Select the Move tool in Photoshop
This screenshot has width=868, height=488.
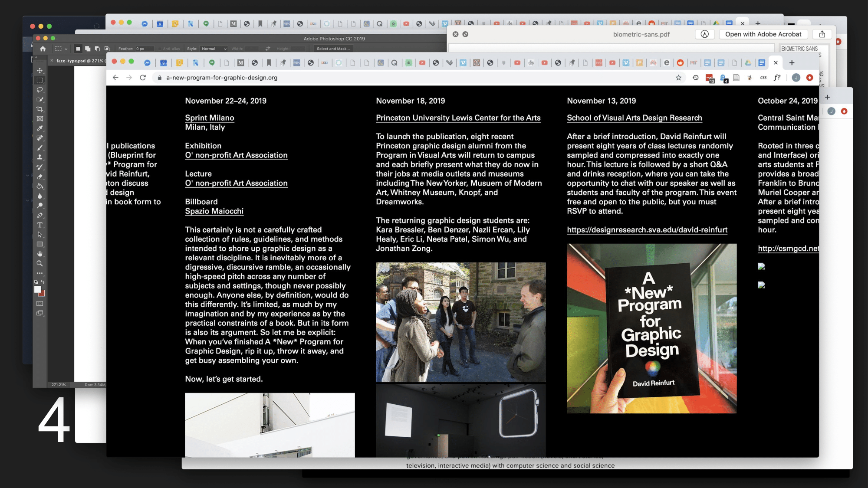tap(40, 71)
